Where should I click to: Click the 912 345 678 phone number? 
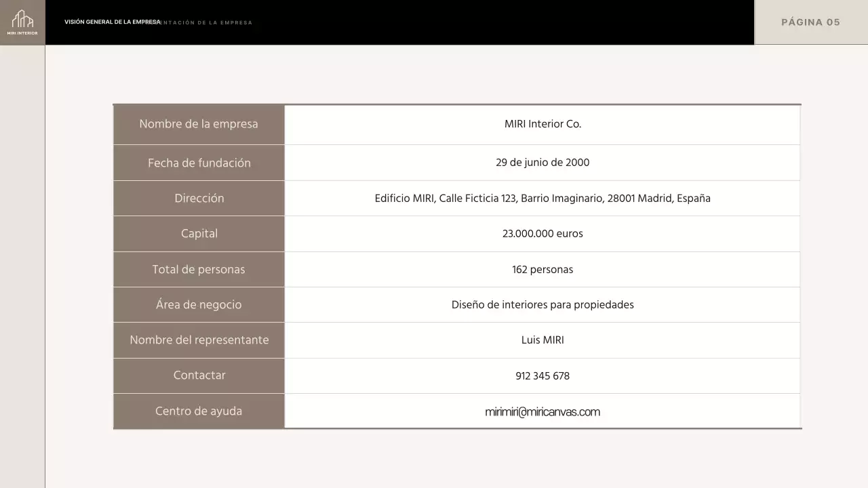(542, 375)
